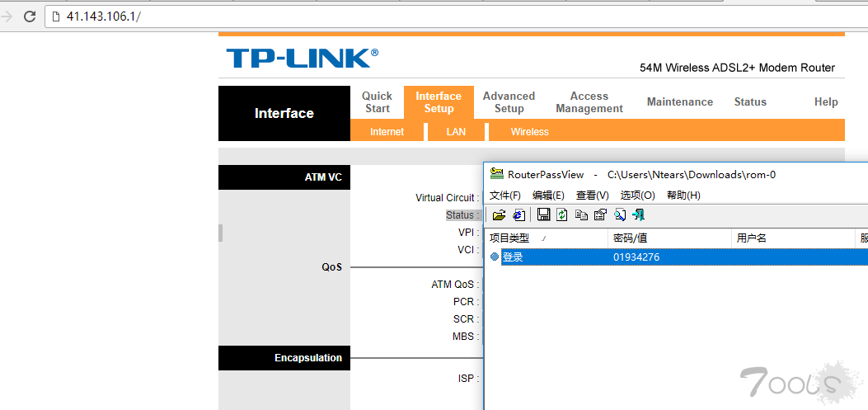Go to the Maintenance tab
This screenshot has width=868, height=410.
679,102
